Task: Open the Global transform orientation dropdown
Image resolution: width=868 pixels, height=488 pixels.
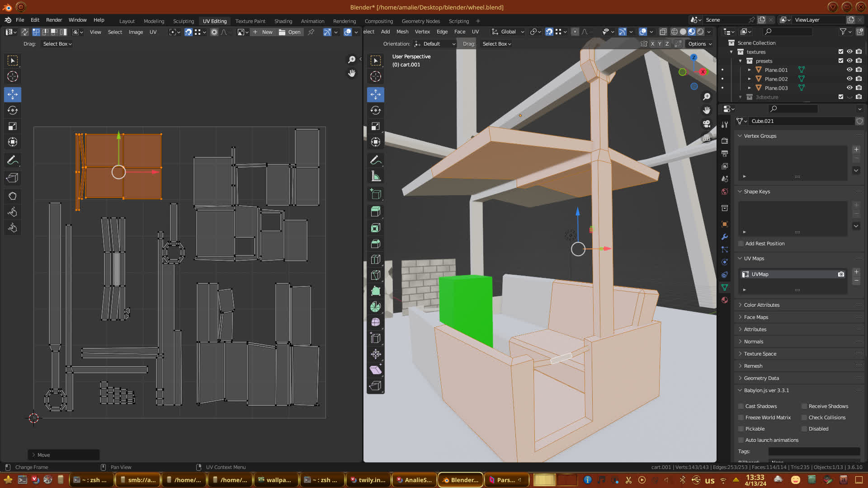Action: pyautogui.click(x=508, y=32)
